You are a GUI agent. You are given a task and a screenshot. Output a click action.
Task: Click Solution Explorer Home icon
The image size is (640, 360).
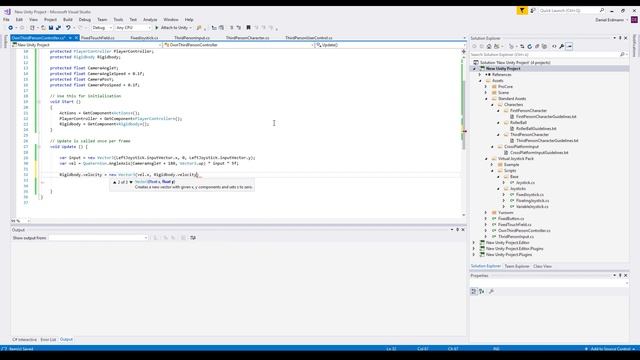489,47
